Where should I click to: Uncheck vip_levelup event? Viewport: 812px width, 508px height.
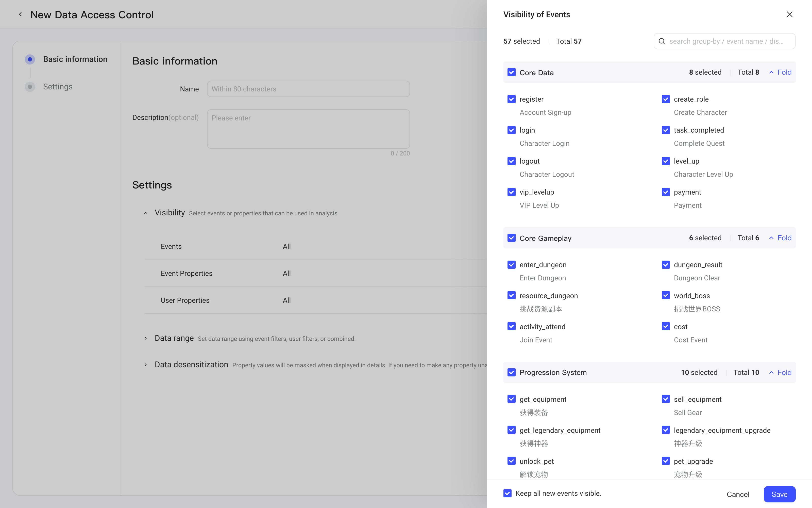pos(511,192)
